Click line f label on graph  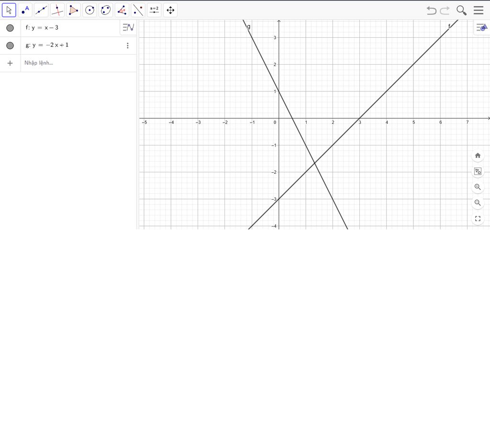pos(449,26)
